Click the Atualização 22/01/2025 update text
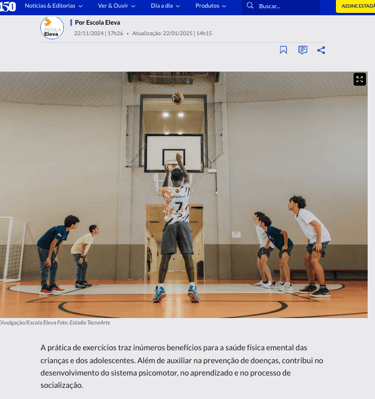 (x=172, y=33)
